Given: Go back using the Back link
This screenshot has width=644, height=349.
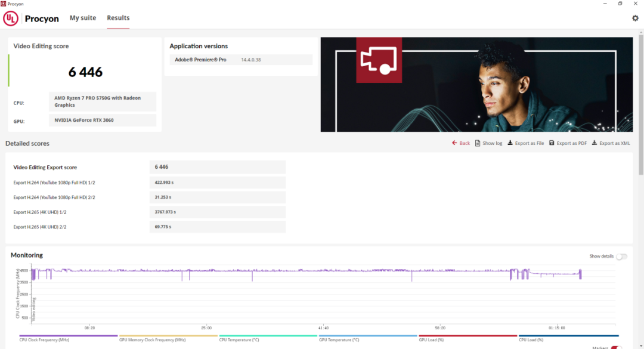Looking at the screenshot, I should [465, 143].
